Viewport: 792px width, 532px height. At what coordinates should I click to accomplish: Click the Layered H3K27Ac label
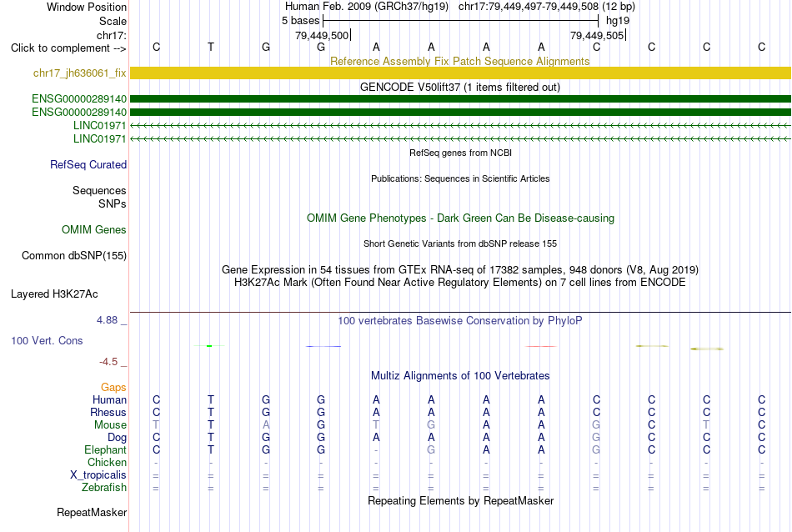[54, 294]
